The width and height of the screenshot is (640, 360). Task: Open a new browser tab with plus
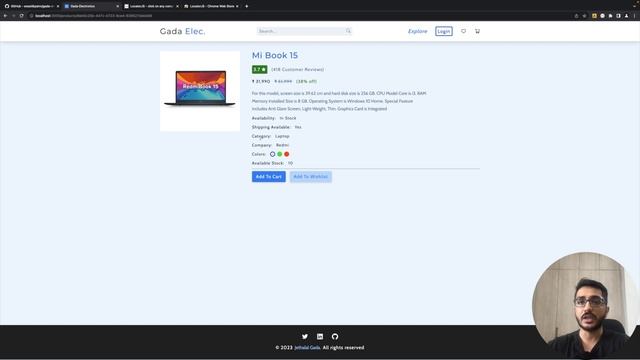tap(247, 6)
